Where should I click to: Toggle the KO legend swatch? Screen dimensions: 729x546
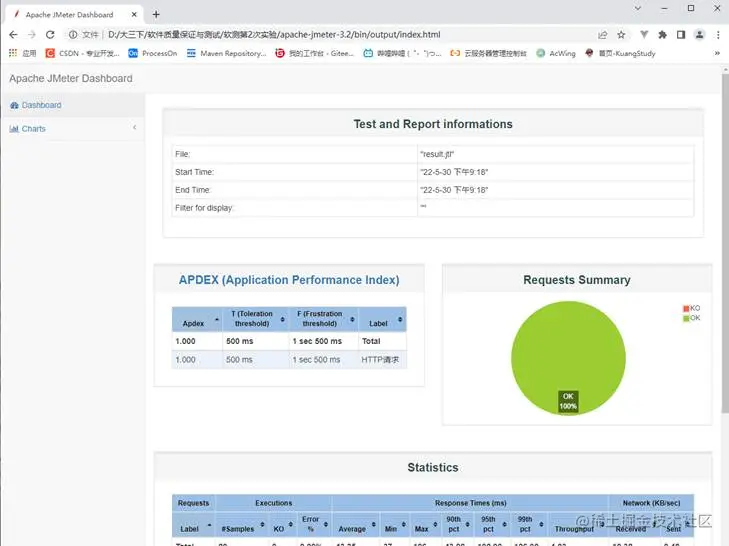[x=686, y=308]
